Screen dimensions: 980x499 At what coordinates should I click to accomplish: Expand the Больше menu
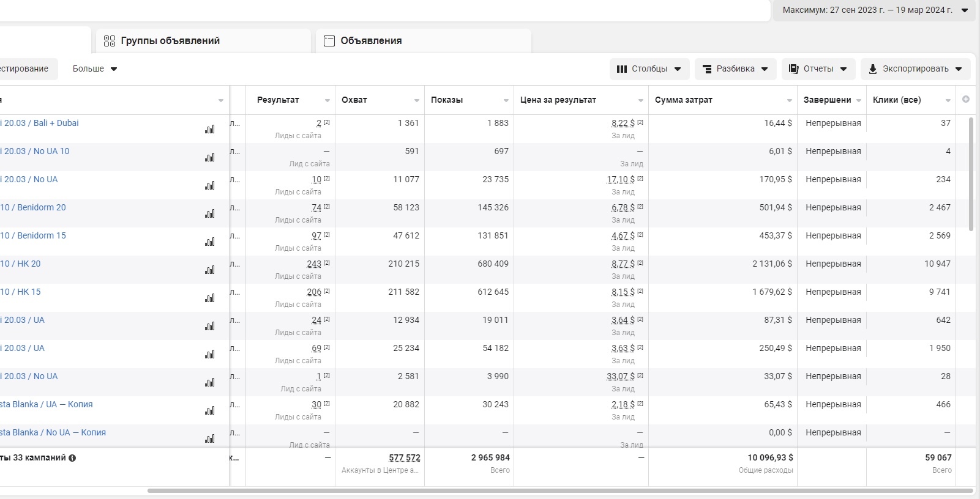click(95, 69)
